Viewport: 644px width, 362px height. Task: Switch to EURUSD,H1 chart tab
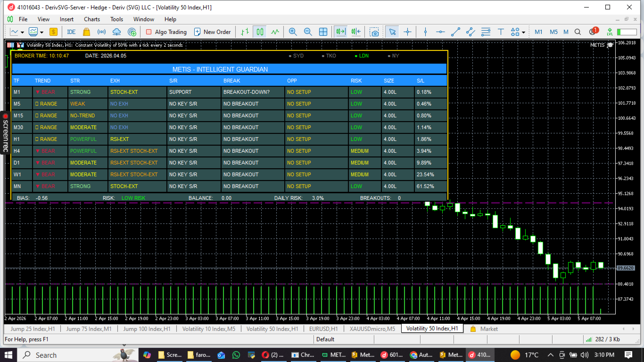point(323,329)
